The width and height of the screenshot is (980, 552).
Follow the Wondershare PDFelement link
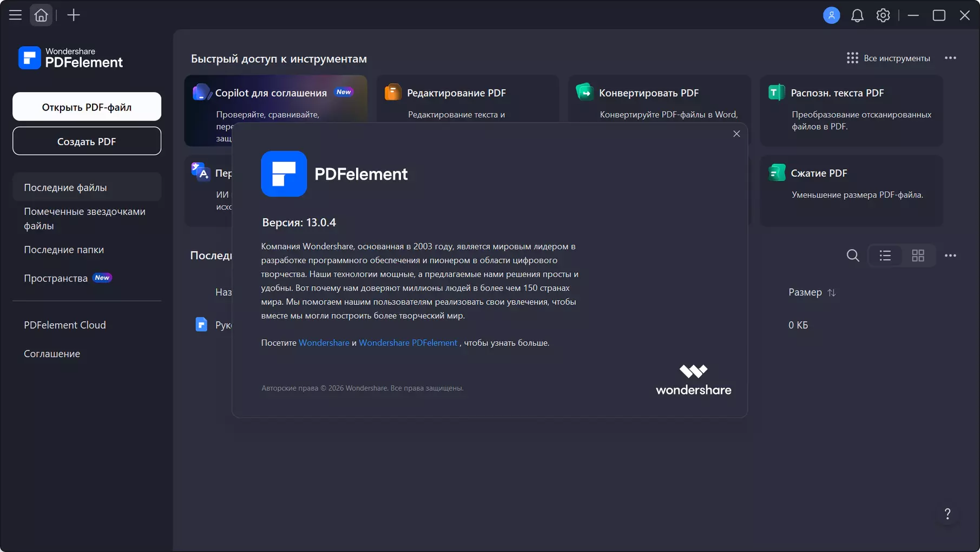pyautogui.click(x=408, y=343)
